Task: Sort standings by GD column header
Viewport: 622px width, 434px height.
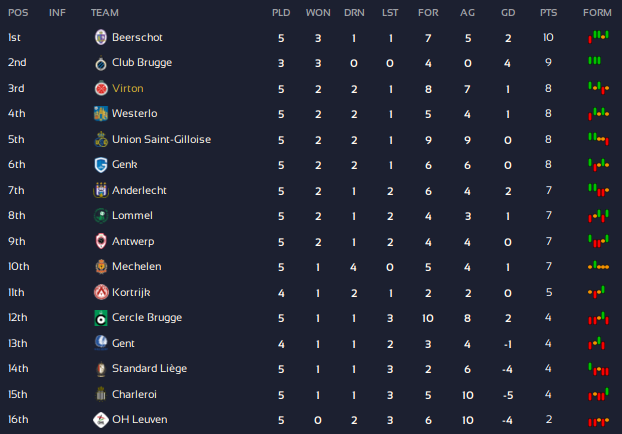Action: [x=508, y=13]
